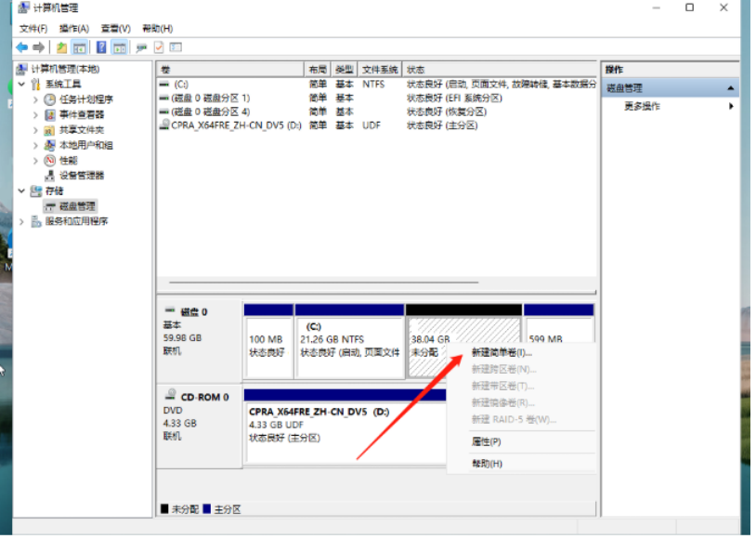This screenshot has width=756, height=539.
Task: Collapse the 磁盘管理 actions section arrow
Action: pos(731,88)
